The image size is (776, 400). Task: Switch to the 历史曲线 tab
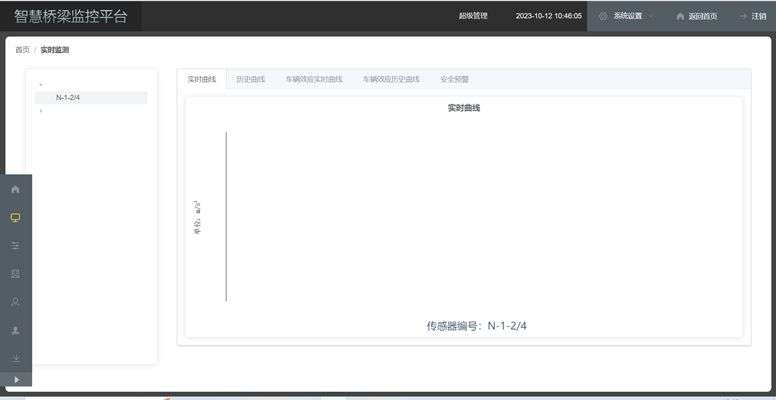[x=250, y=79]
